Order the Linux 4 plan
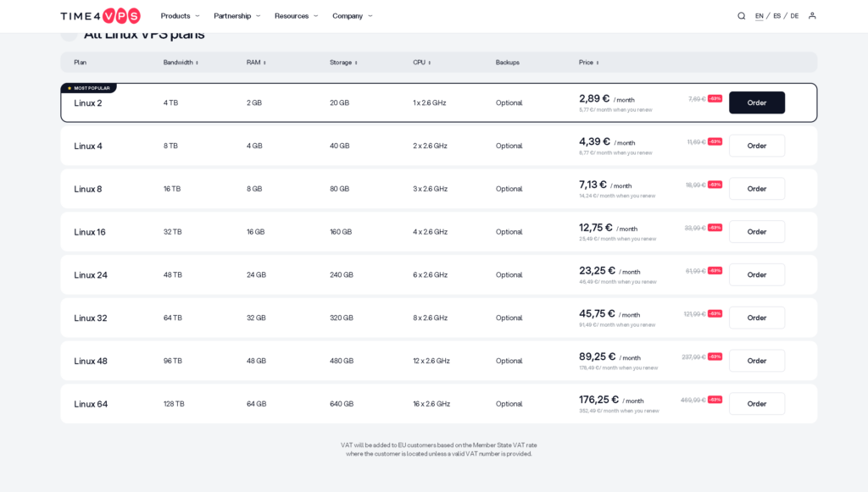Viewport: 868px width, 492px height. pos(757,146)
